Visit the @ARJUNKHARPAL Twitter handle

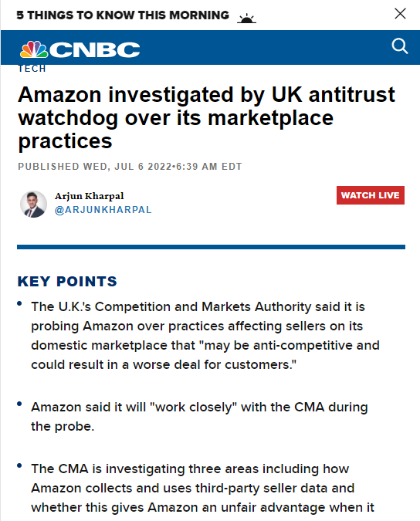click(103, 210)
